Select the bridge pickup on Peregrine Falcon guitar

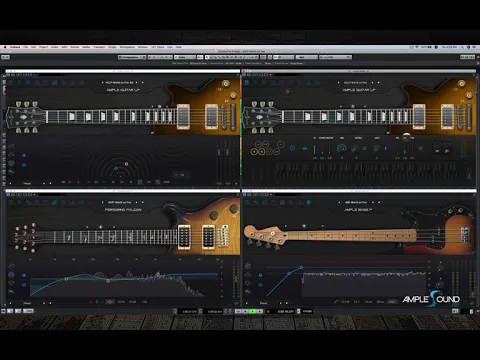click(x=208, y=237)
